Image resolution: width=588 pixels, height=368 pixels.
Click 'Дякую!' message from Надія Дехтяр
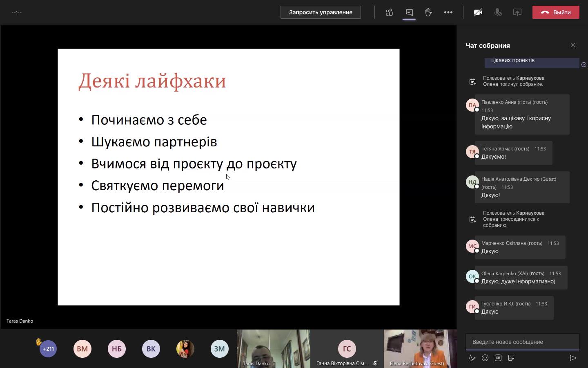coord(491,195)
